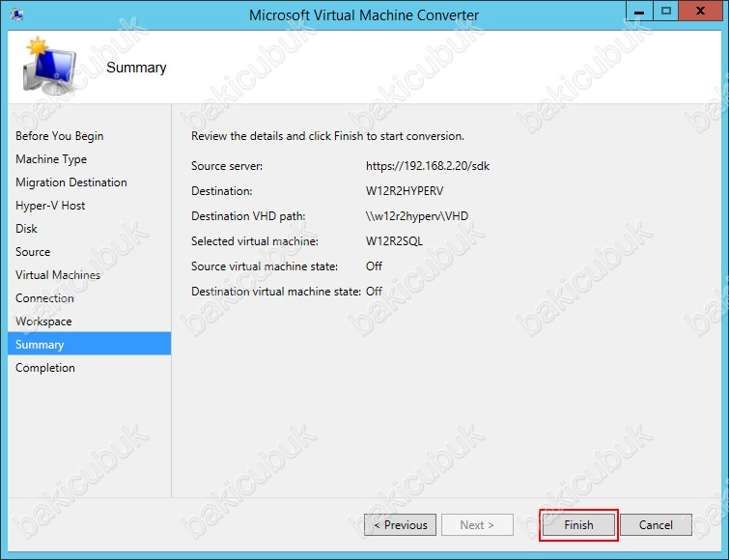This screenshot has width=729, height=560.
Task: Jump to the Hyper-V Host page
Action: coord(50,206)
